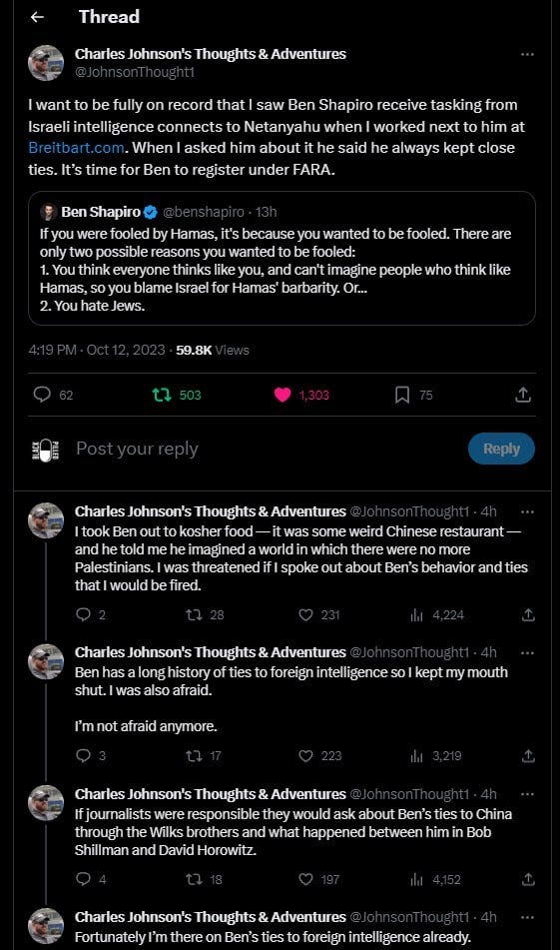Click the blue Reply button

coord(501,449)
